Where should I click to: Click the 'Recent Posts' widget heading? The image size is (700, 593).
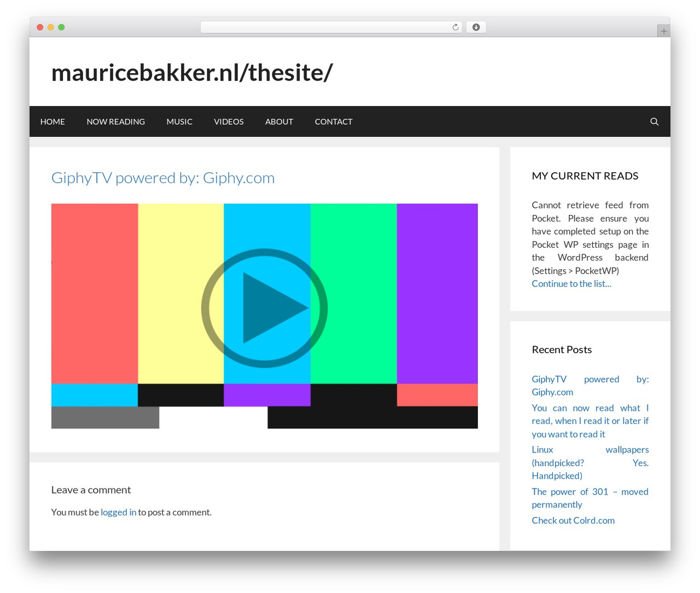pos(562,350)
